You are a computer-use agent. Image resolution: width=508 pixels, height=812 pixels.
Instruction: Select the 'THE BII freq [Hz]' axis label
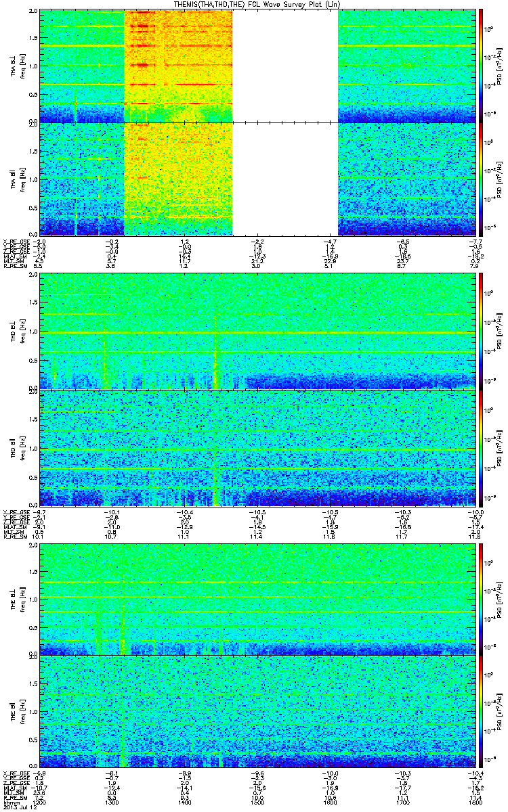(x=17, y=713)
